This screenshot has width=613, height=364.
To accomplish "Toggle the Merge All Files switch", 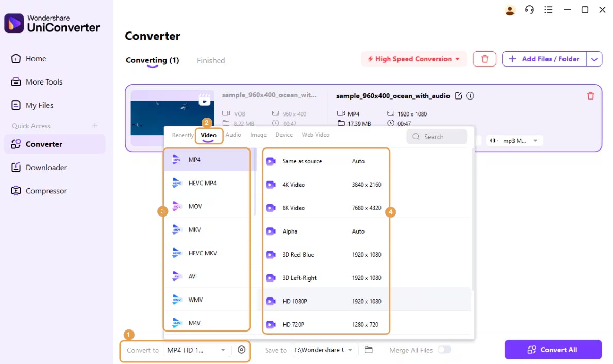I will coord(444,350).
